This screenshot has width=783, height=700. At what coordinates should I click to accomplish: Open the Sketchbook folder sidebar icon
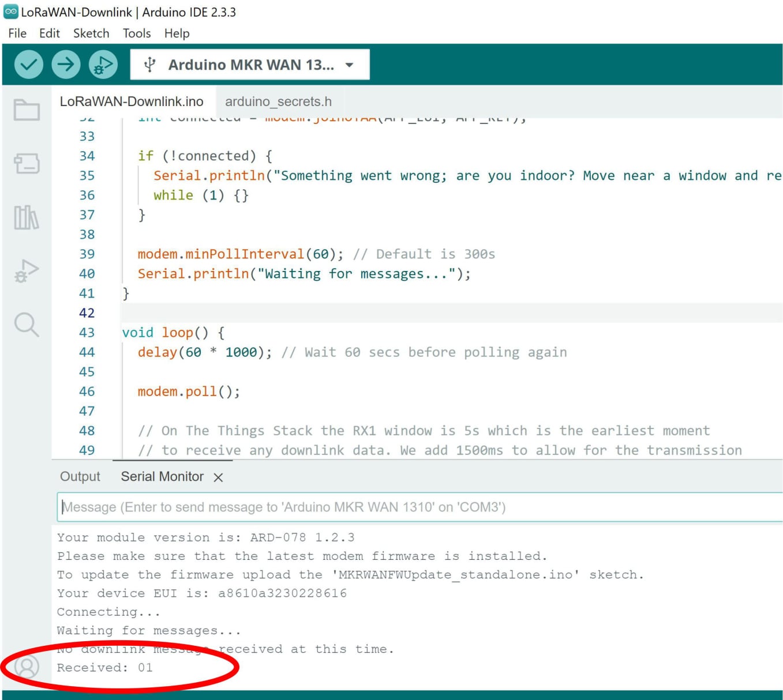pos(27,110)
